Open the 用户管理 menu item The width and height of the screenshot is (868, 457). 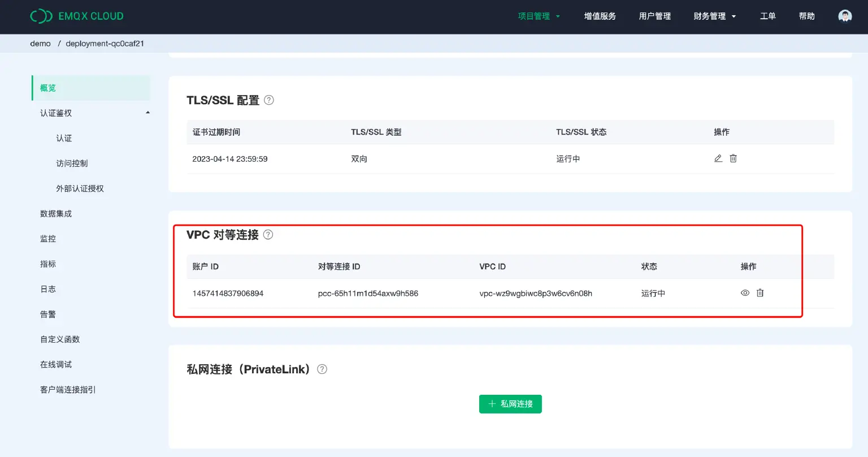tap(654, 16)
